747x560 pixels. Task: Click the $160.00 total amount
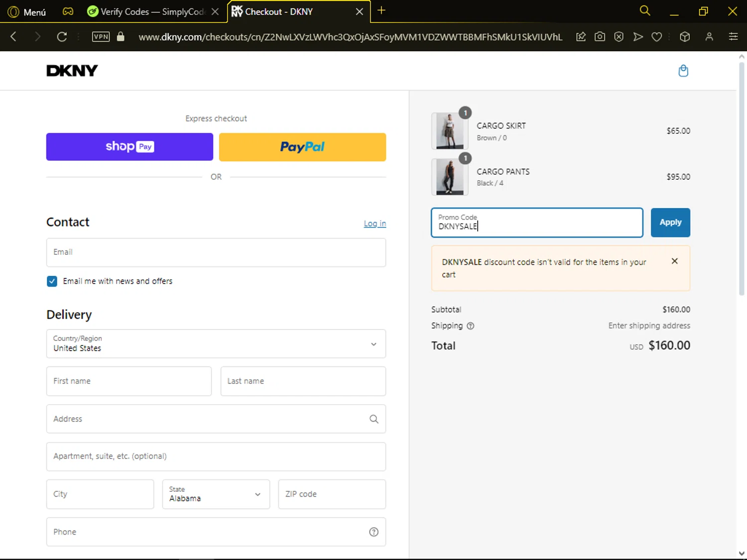[x=669, y=345]
